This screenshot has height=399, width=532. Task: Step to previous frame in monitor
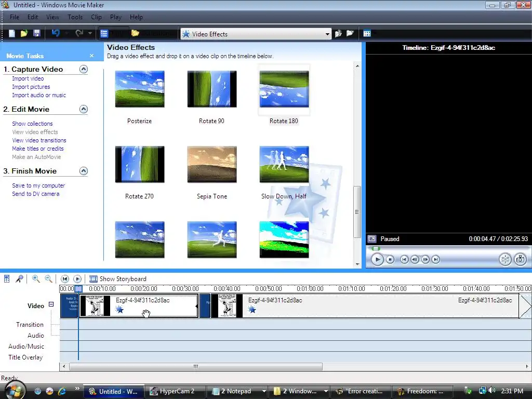415,260
